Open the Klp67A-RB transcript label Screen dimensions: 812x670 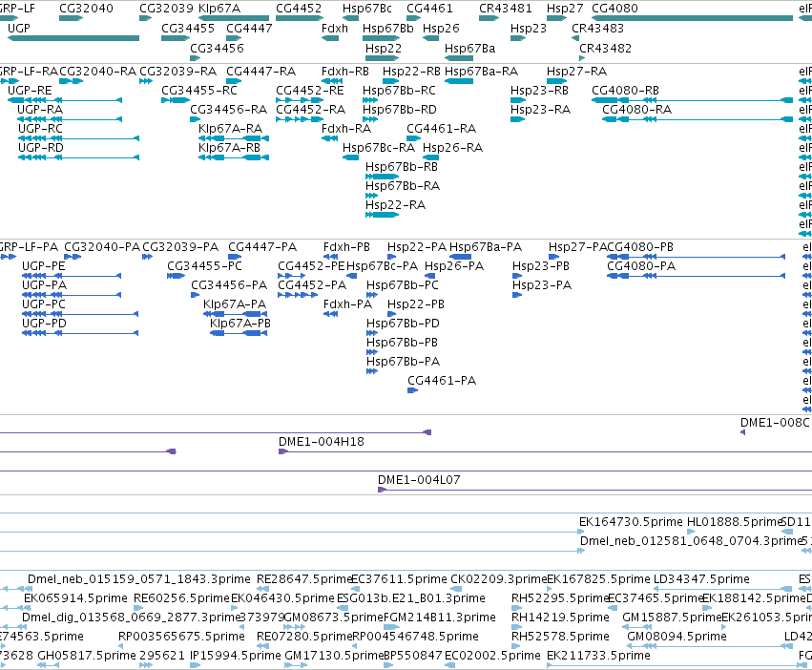coord(229,148)
